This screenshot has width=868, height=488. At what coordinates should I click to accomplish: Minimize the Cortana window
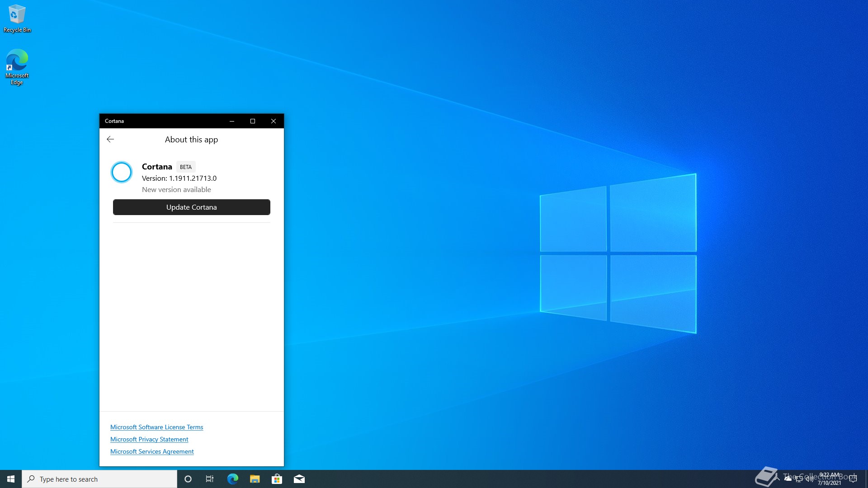(232, 121)
